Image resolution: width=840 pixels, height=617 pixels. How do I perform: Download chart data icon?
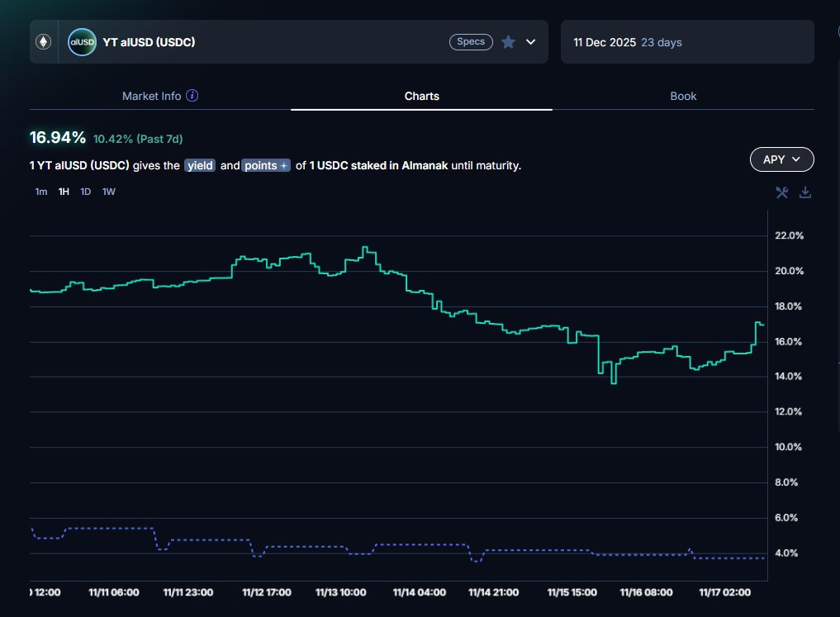(805, 192)
